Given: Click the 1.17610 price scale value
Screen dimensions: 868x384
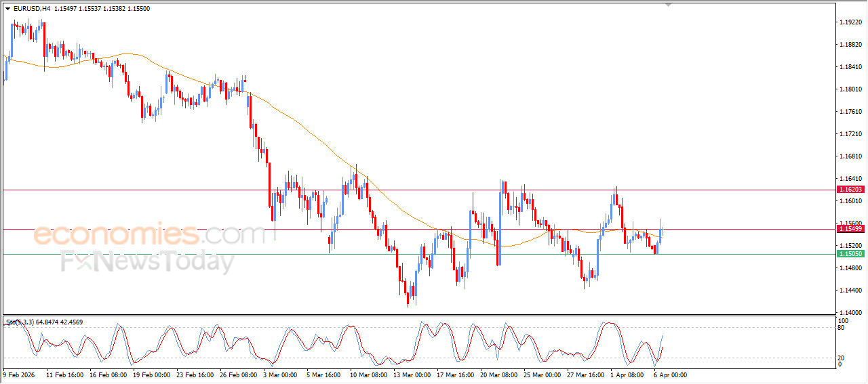Looking at the screenshot, I should click(x=850, y=112).
